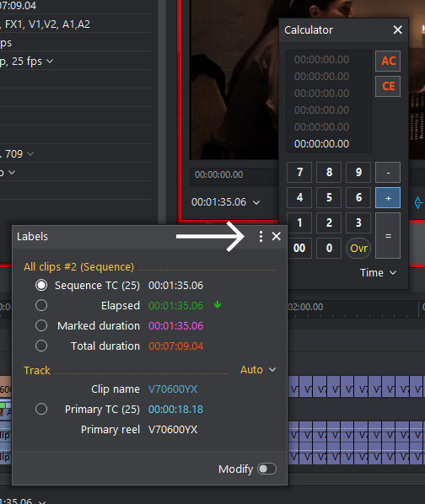Toggle the Modify switch
The width and height of the screenshot is (425, 504).
266,469
